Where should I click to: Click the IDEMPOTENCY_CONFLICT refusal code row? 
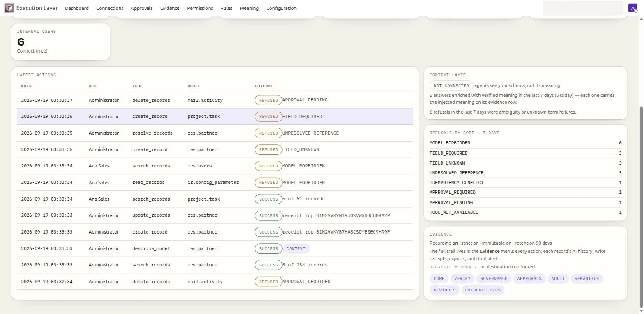[x=525, y=183]
